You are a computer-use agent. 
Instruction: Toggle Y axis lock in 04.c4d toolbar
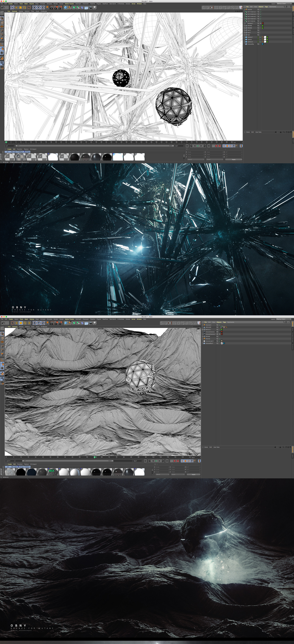coord(38,8)
